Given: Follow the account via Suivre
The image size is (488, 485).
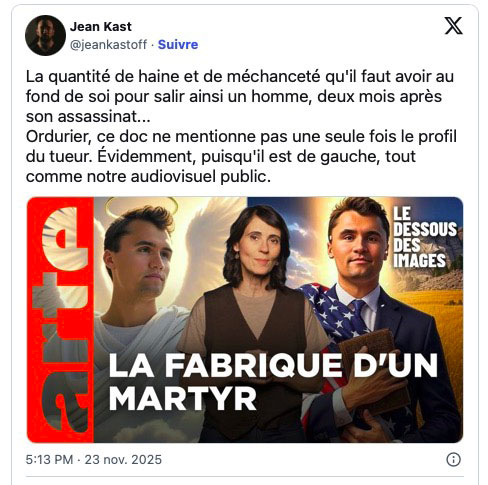Looking at the screenshot, I should (178, 44).
